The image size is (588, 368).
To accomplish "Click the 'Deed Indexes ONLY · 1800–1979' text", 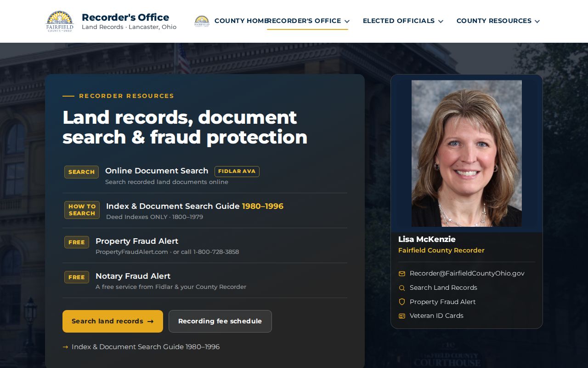I will pos(154,217).
